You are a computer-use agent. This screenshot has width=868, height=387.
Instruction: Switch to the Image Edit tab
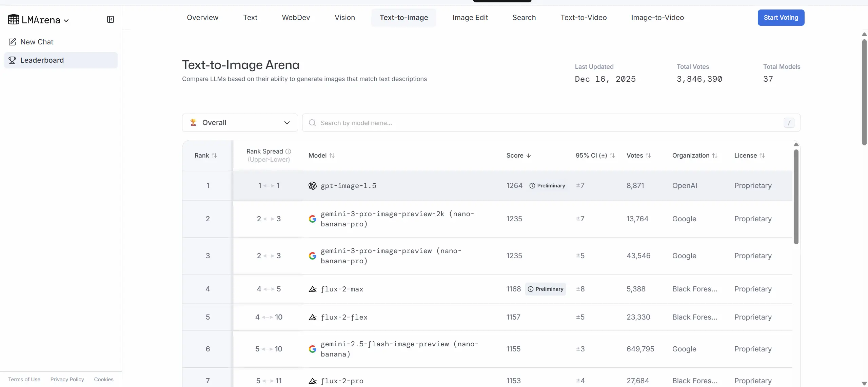pyautogui.click(x=470, y=18)
